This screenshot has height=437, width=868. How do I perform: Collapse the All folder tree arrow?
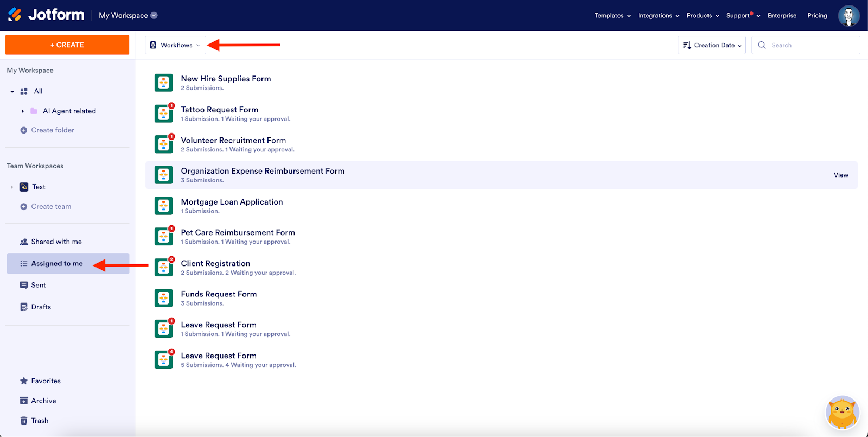pos(12,92)
